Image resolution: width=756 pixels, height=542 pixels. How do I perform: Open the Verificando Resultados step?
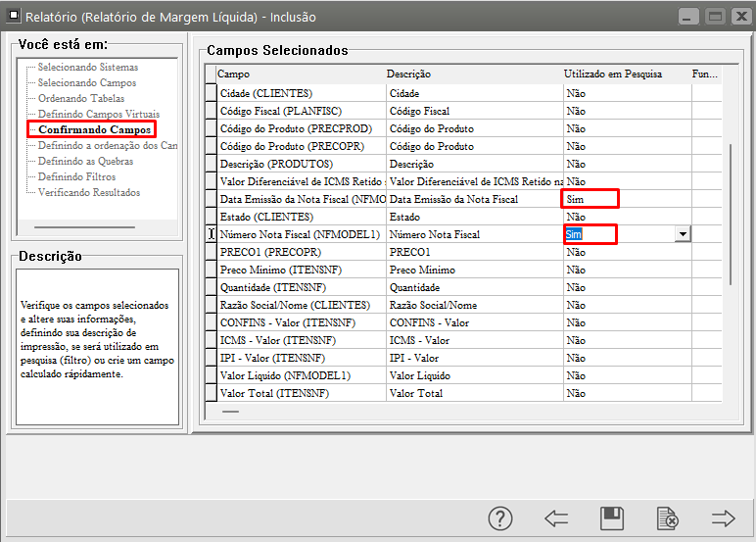[x=88, y=192]
